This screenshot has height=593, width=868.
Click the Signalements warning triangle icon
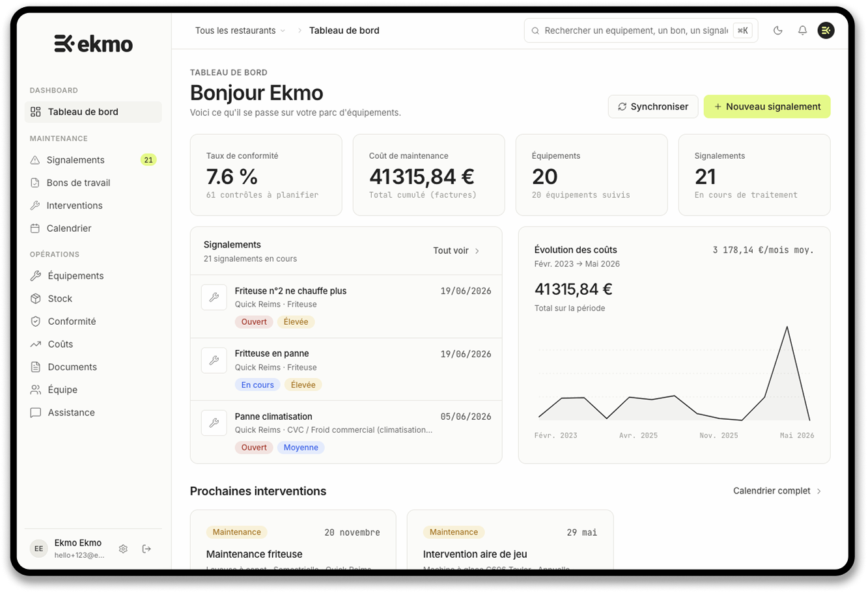tap(35, 160)
